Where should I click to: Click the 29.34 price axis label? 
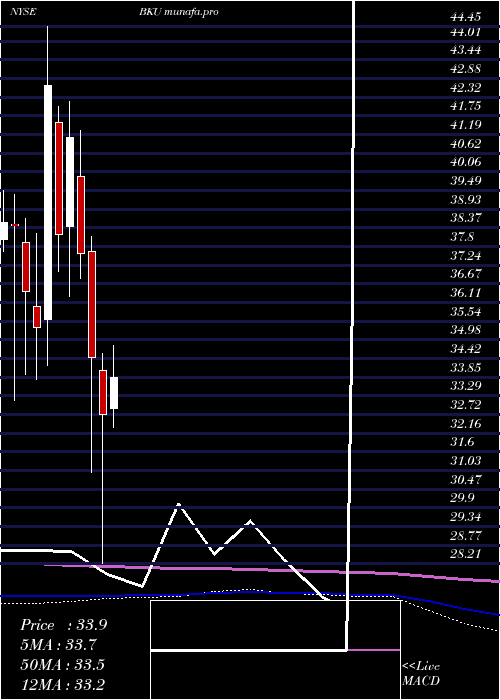(466, 517)
